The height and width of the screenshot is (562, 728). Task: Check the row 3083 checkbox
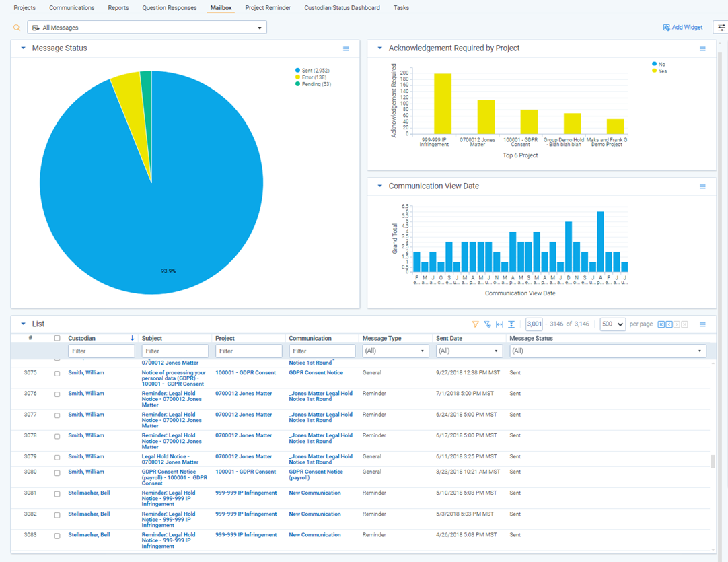(57, 536)
